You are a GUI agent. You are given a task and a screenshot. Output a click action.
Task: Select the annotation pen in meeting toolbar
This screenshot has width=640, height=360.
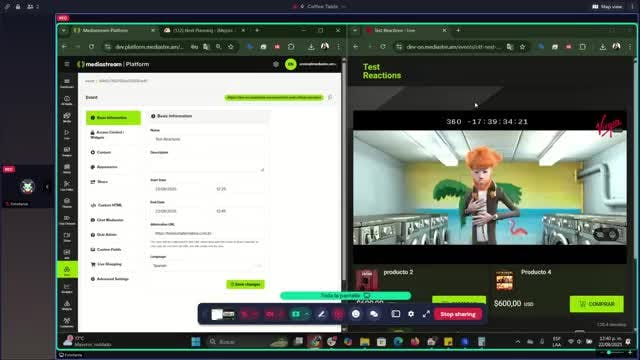tap(322, 314)
